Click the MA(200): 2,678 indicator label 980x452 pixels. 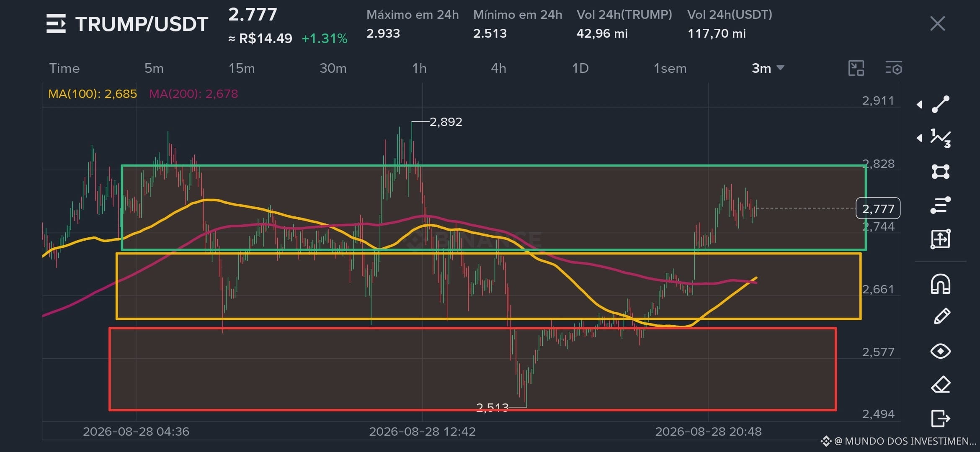(x=193, y=94)
